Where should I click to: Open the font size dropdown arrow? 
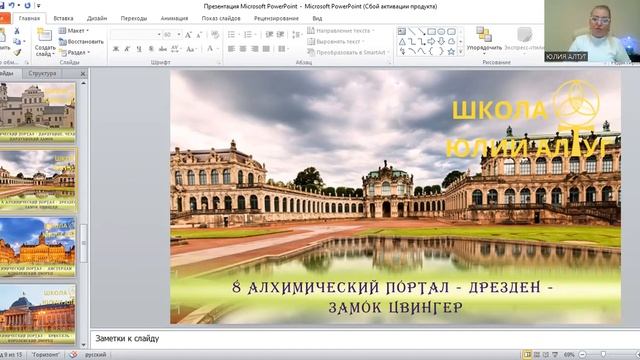tap(179, 35)
